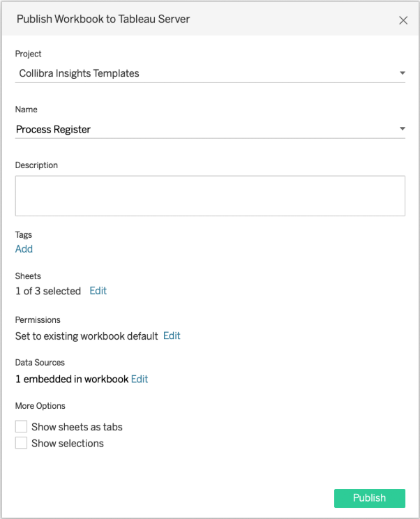Close the Publish Workbook dialog
The width and height of the screenshot is (420, 519).
point(403,20)
